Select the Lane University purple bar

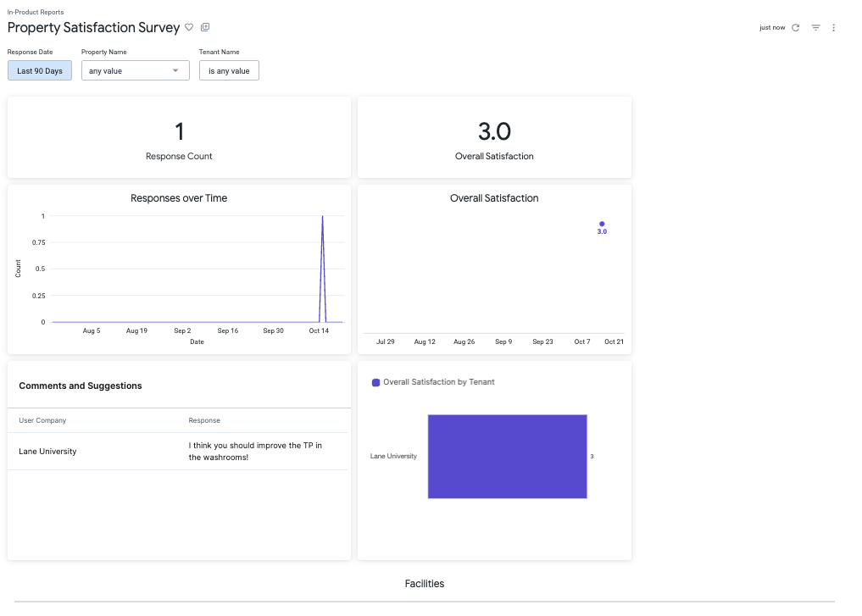click(x=507, y=456)
